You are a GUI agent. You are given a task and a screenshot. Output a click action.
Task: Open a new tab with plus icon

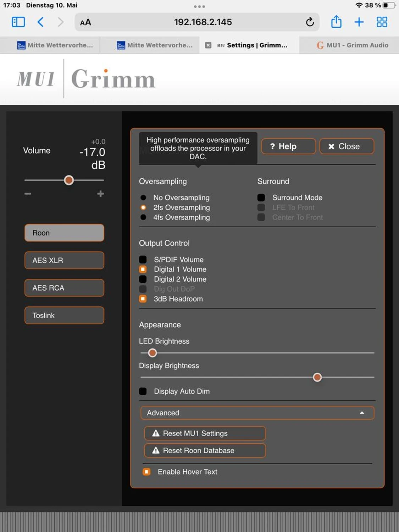point(359,22)
